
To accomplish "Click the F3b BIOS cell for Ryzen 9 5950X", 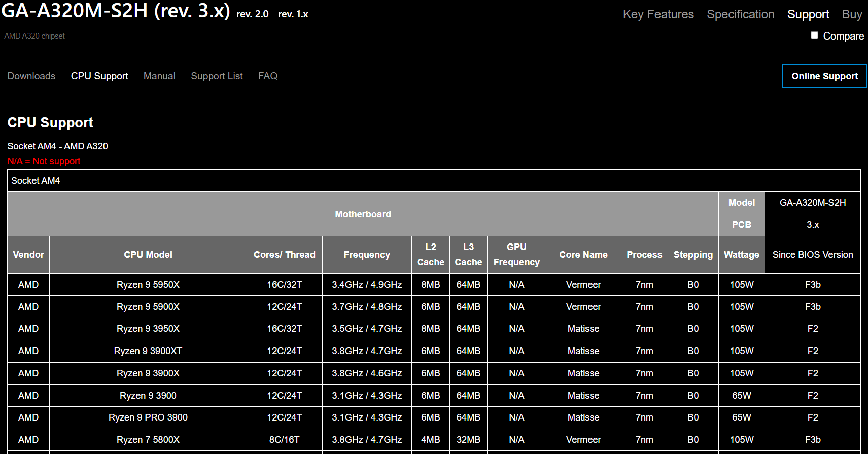I will point(813,285).
